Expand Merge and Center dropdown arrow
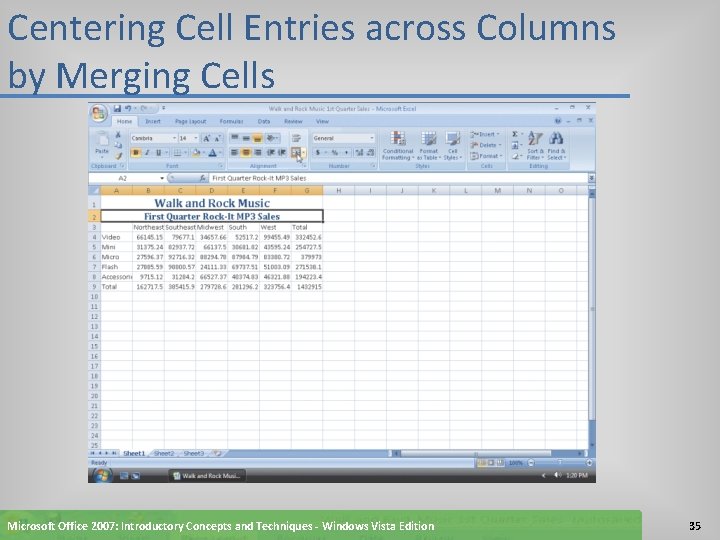The width and height of the screenshot is (720, 540). 304,152
